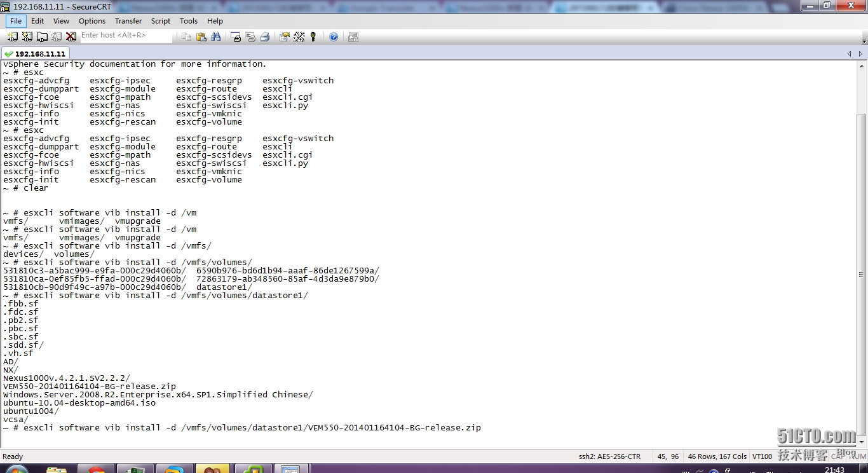Open the View menu
The image size is (868, 473).
(x=62, y=21)
